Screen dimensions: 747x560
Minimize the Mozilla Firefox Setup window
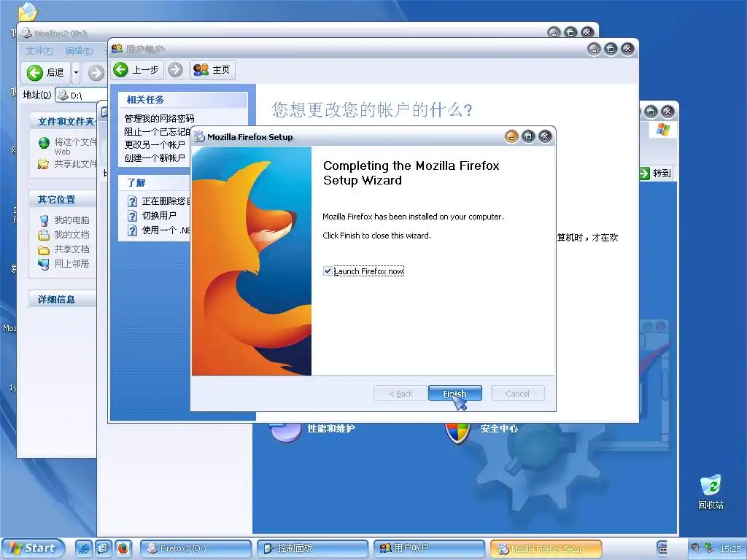tap(511, 137)
